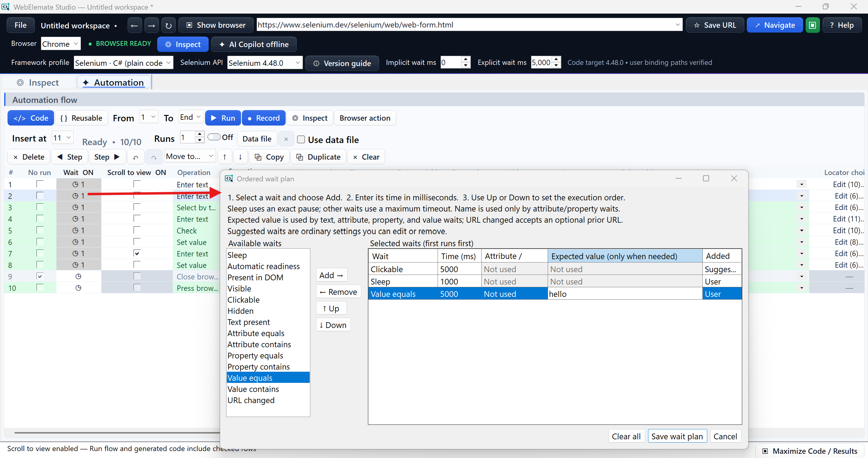Undo the last flow change
The image size is (868, 458).
136,157
